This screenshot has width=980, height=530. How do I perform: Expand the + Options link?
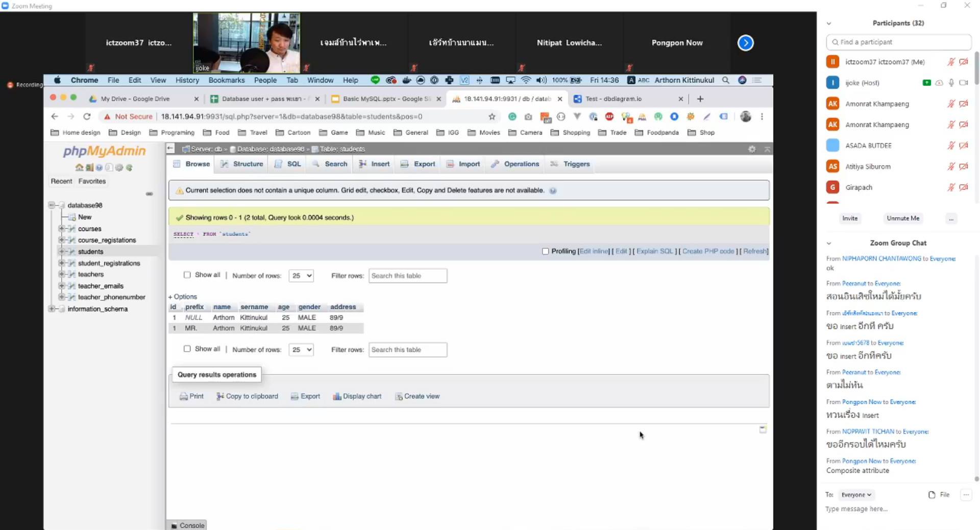(x=183, y=296)
